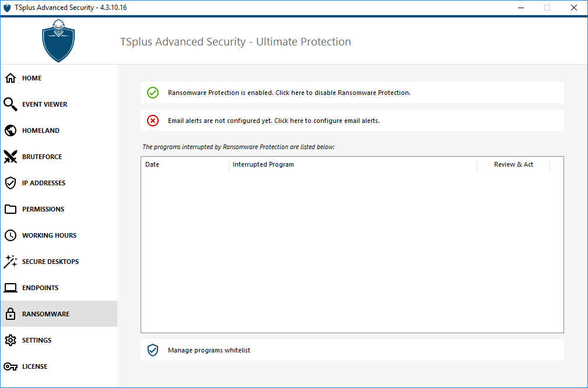The image size is (588, 388).
Task: Click the Settings gear icon
Action: 10,340
